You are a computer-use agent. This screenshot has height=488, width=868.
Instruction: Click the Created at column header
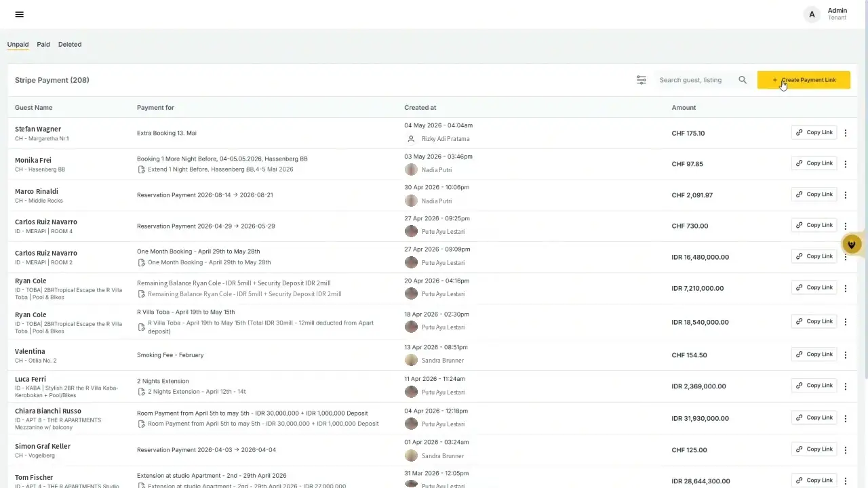point(420,108)
